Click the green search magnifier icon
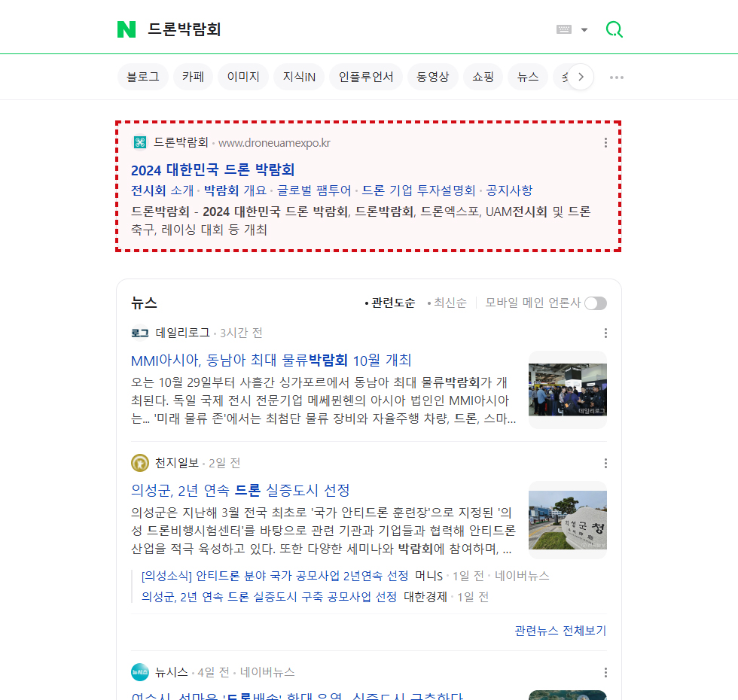 click(614, 29)
